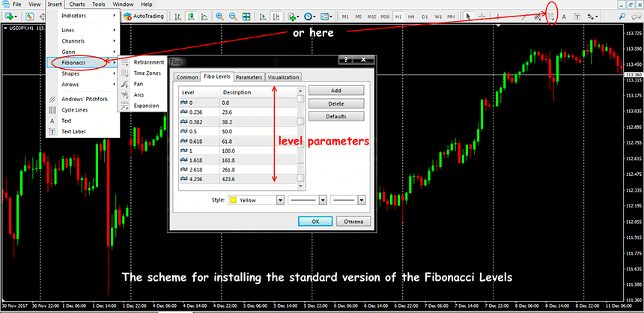The height and width of the screenshot is (313, 644).
Task: Switch chart to bar chart mode
Action: (x=177, y=16)
